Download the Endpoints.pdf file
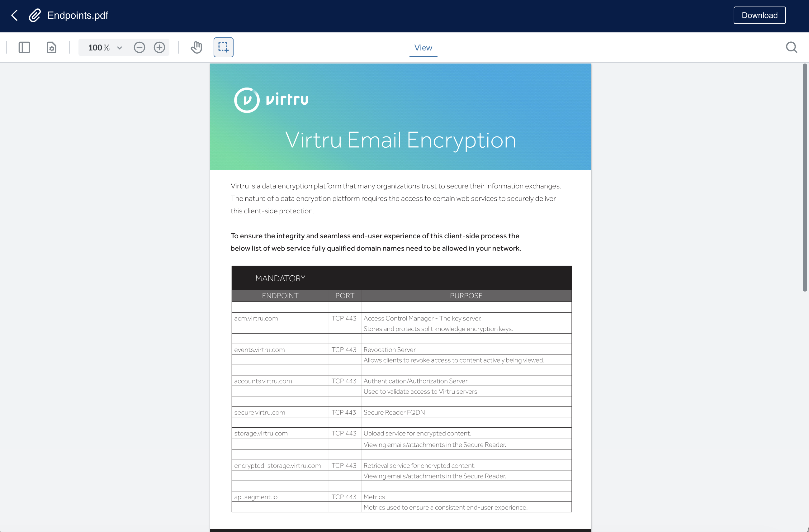Image resolution: width=809 pixels, height=532 pixels. 759,15
